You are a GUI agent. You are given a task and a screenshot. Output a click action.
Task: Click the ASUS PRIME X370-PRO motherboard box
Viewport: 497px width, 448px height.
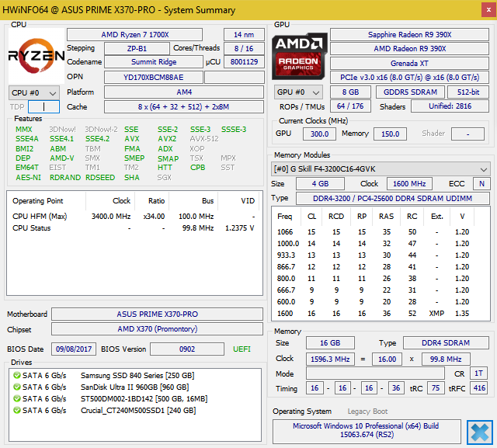point(155,314)
